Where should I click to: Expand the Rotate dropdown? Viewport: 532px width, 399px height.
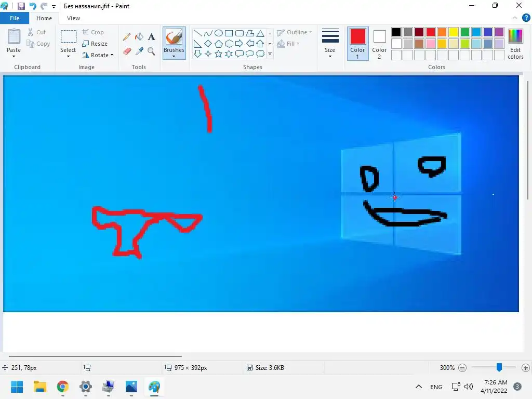112,55
